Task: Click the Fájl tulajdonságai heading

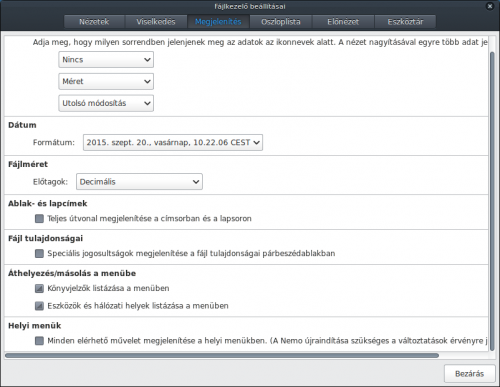Action: 46,238
